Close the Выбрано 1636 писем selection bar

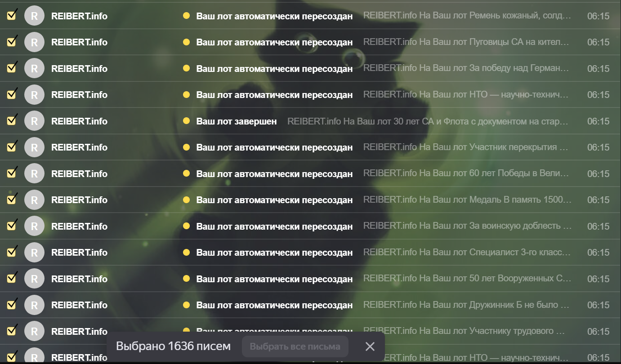[x=370, y=346]
